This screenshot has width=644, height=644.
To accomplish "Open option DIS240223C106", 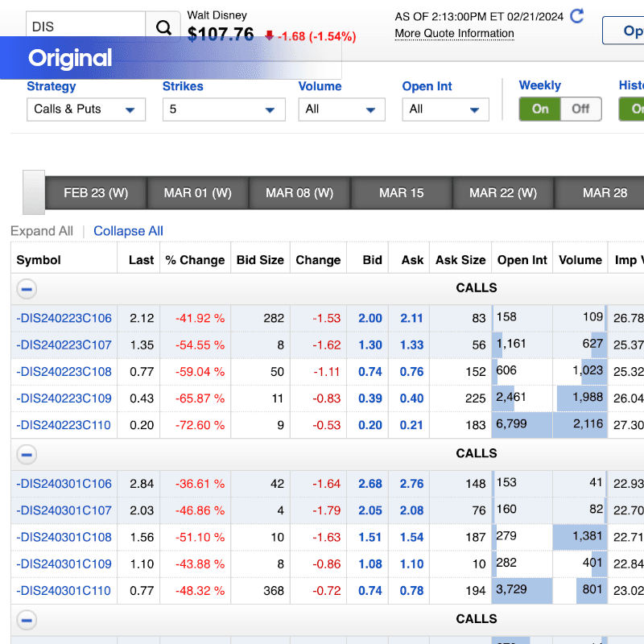I will click(64, 318).
